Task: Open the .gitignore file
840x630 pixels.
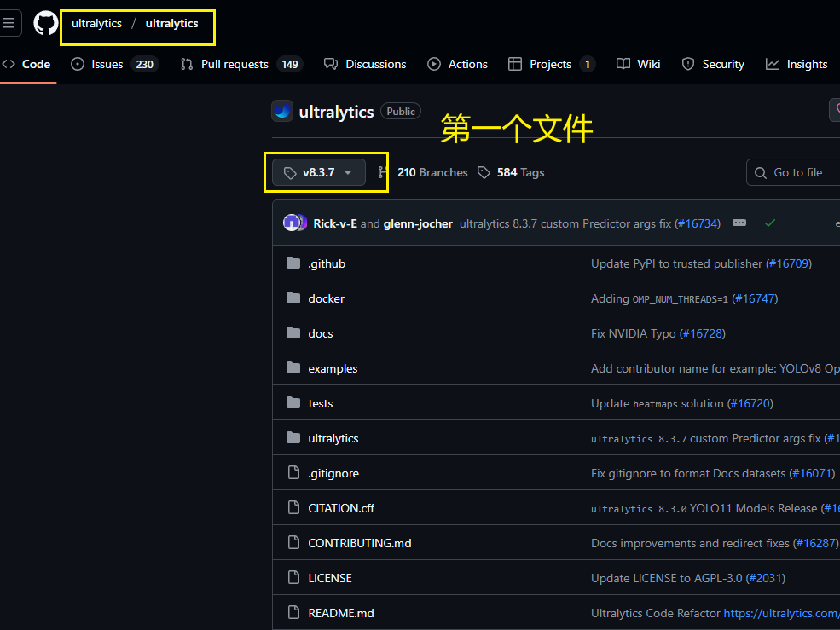Action: [333, 474]
